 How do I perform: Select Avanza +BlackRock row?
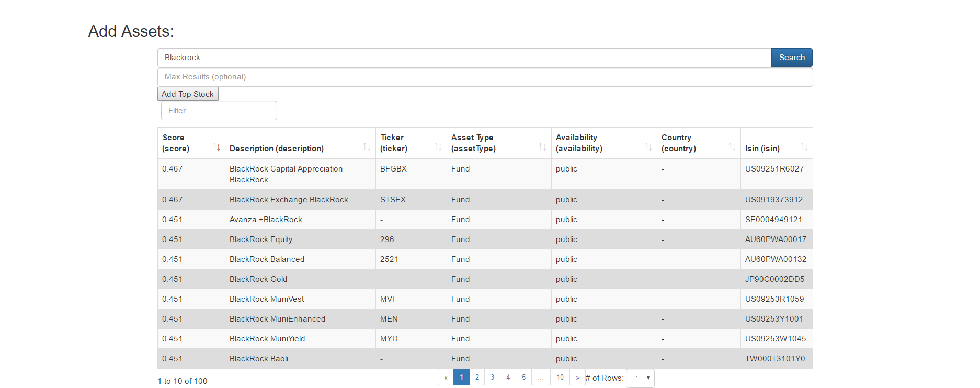[x=485, y=220]
